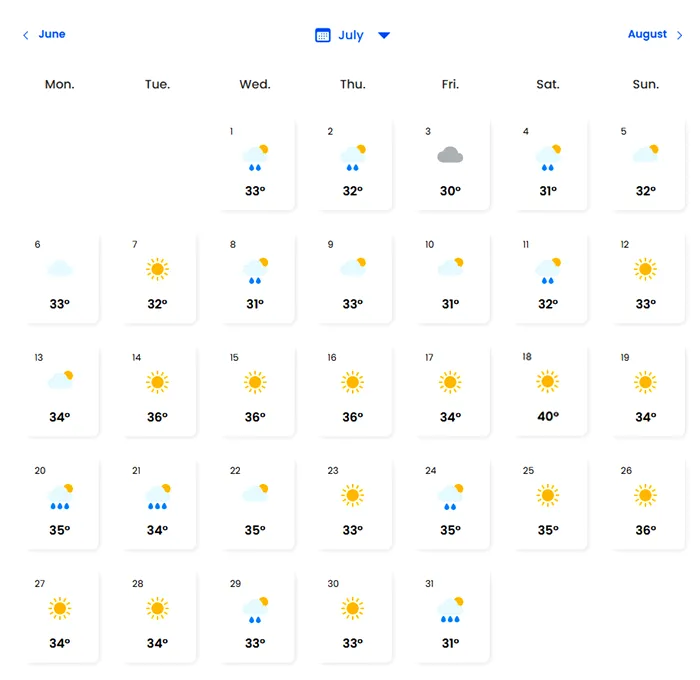Click the heavy rain icon on July 20
Image resolution: width=700 pixels, height=680 pixels.
tap(60, 495)
